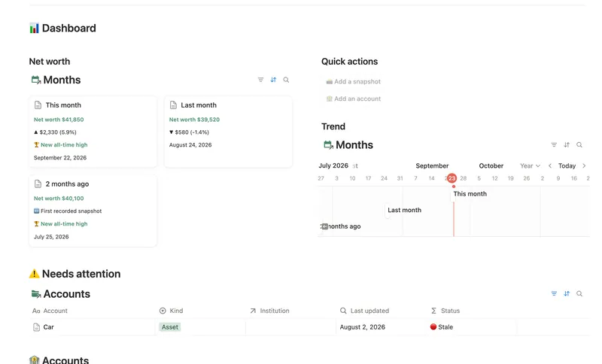This screenshot has width=602, height=364.
Task: Open sort for Trend Months timeline
Action: pos(567,144)
